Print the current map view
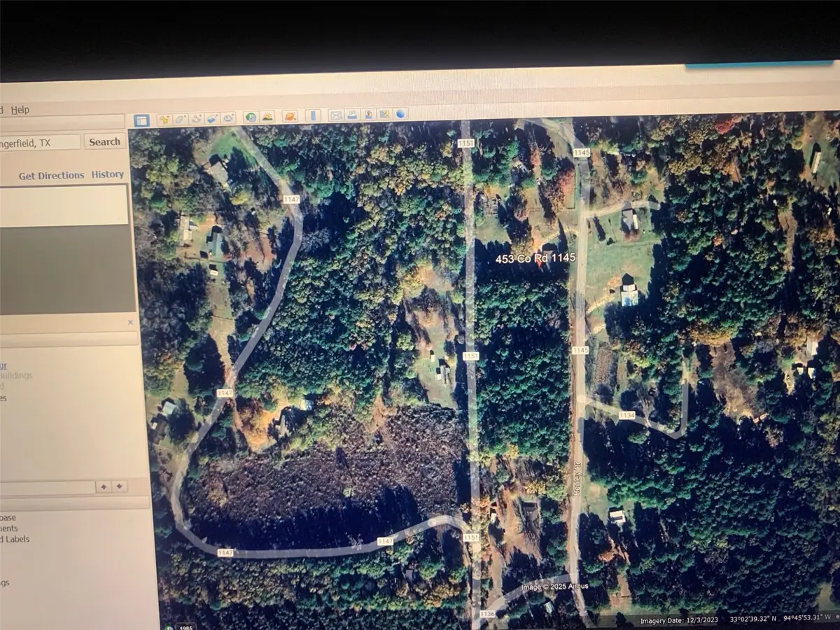Screen dimensions: 840x630 [353, 119]
